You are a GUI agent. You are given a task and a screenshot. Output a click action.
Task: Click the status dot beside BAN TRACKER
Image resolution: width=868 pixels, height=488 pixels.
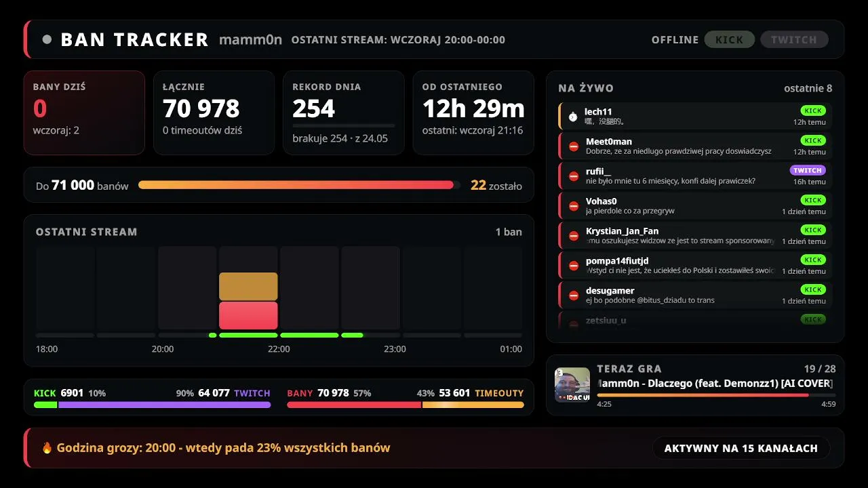pyautogui.click(x=47, y=39)
